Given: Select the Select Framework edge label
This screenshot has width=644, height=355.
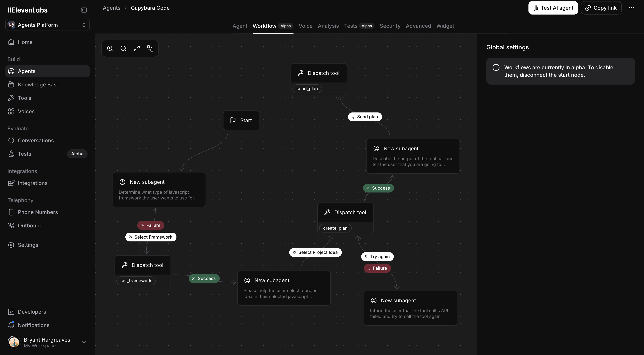Looking at the screenshot, I should (151, 237).
